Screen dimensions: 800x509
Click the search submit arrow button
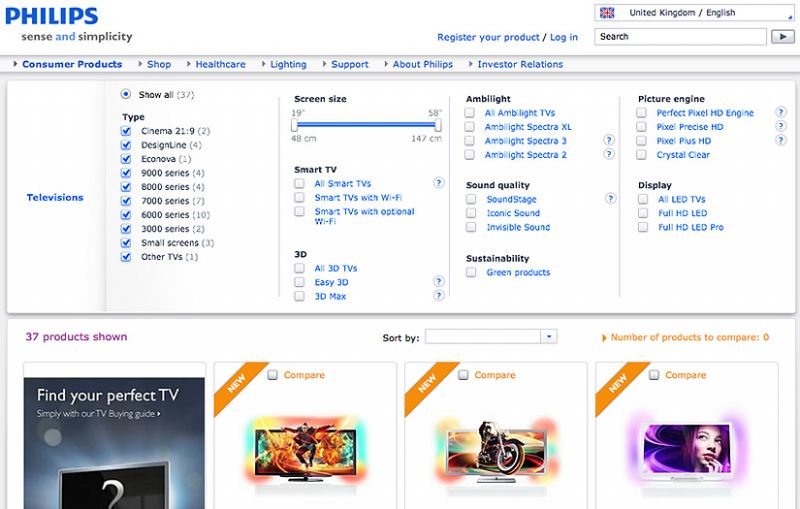coord(783,37)
